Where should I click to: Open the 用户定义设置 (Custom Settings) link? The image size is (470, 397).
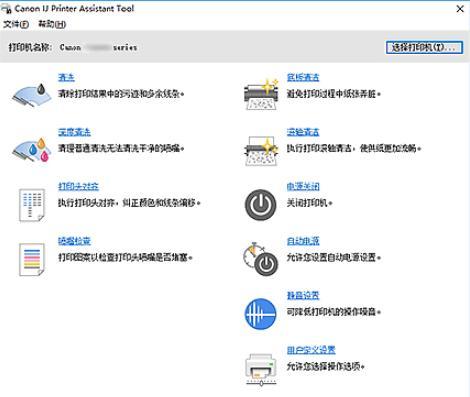[311, 350]
